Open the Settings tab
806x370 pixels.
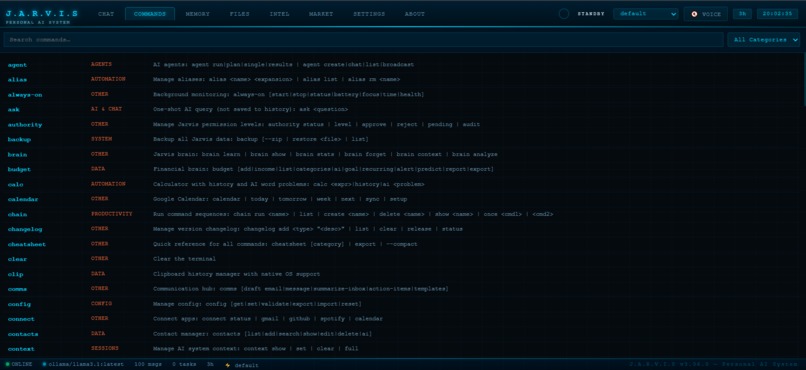click(x=369, y=14)
